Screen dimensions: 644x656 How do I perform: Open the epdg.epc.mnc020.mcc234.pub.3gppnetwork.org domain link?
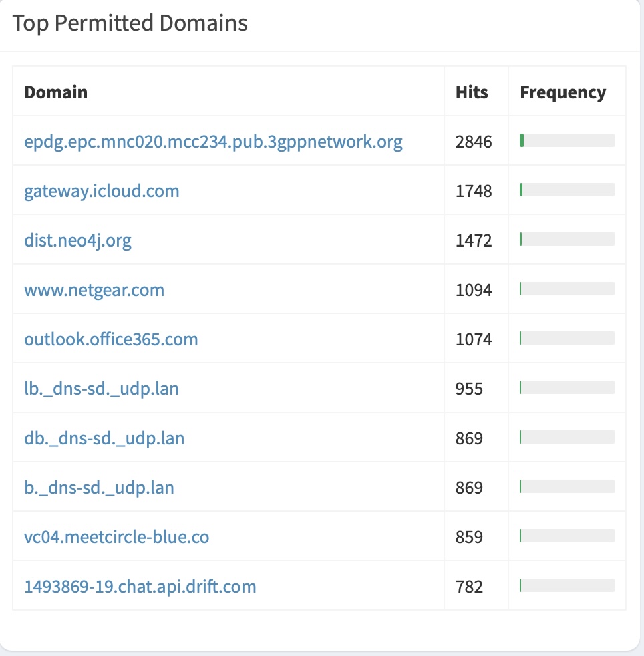[x=213, y=142]
